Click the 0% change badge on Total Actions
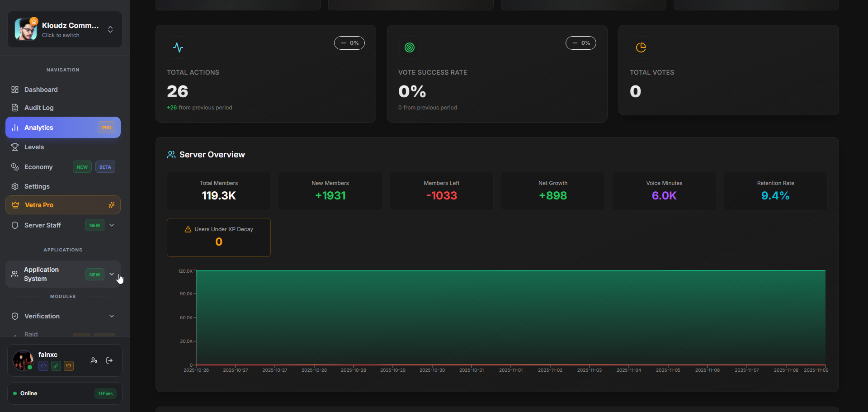Screen dimensions: 868x412 click(349, 43)
